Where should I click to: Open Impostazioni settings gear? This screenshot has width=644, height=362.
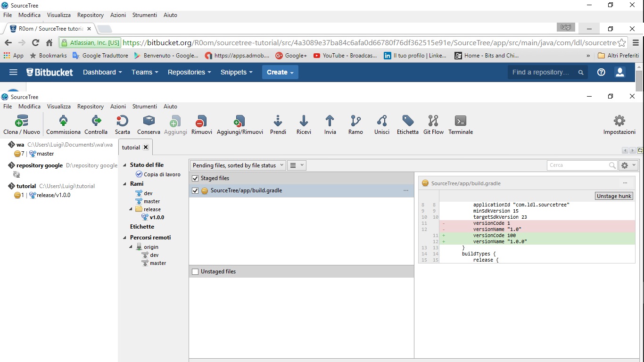coord(619,121)
